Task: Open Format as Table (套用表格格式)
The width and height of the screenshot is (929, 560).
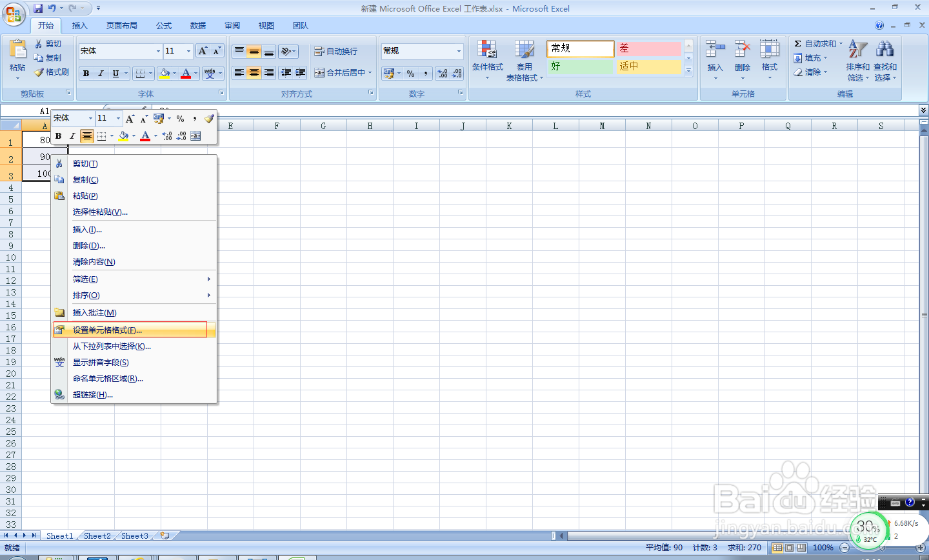Action: [x=524, y=59]
